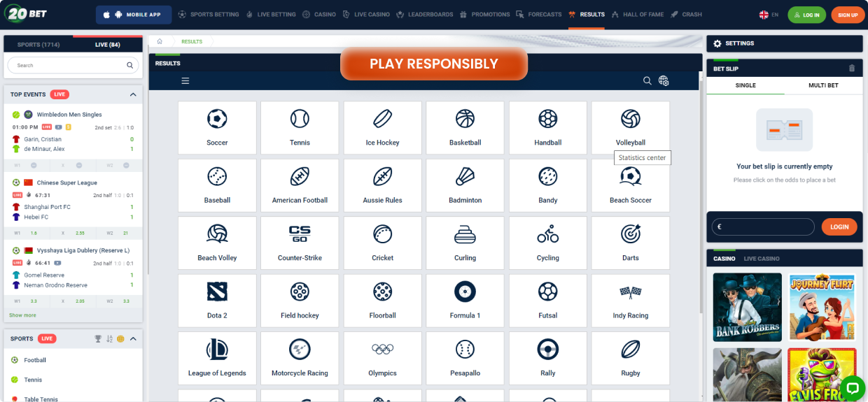This screenshot has width=868, height=402.
Task: Open the Rugby results tile
Action: pos(630,359)
